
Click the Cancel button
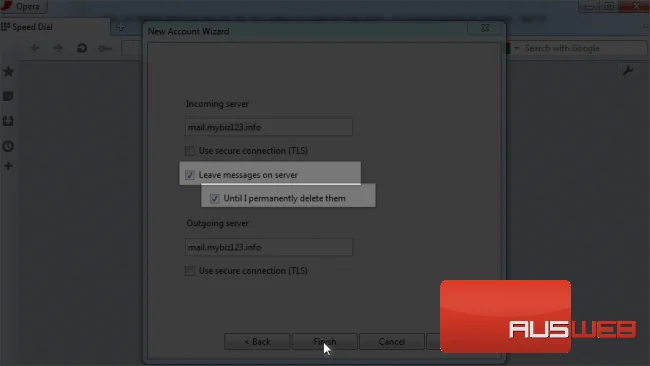[x=392, y=342]
